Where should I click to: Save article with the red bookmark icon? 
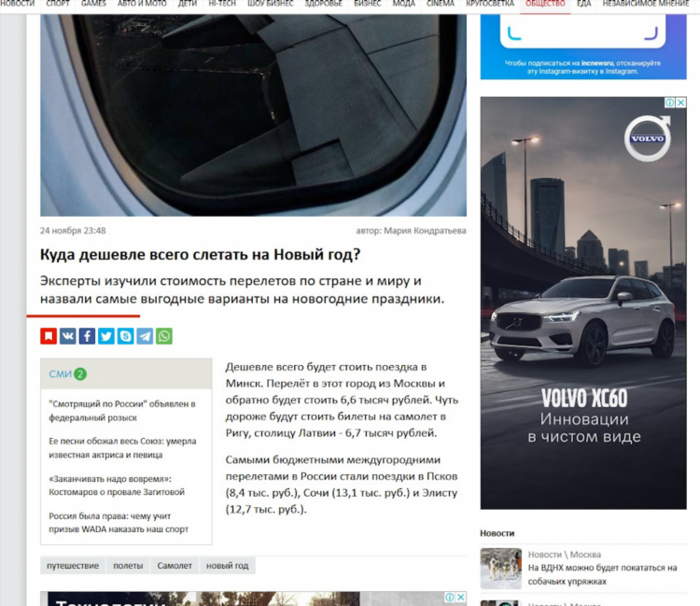(49, 336)
